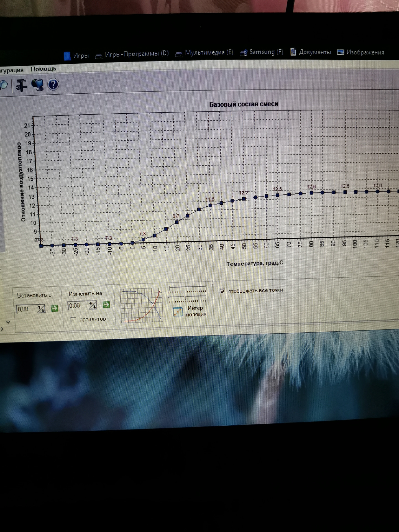Click the down chevron at left panel edge
Image resolution: width=399 pixels, height=532 pixels.
(8, 322)
